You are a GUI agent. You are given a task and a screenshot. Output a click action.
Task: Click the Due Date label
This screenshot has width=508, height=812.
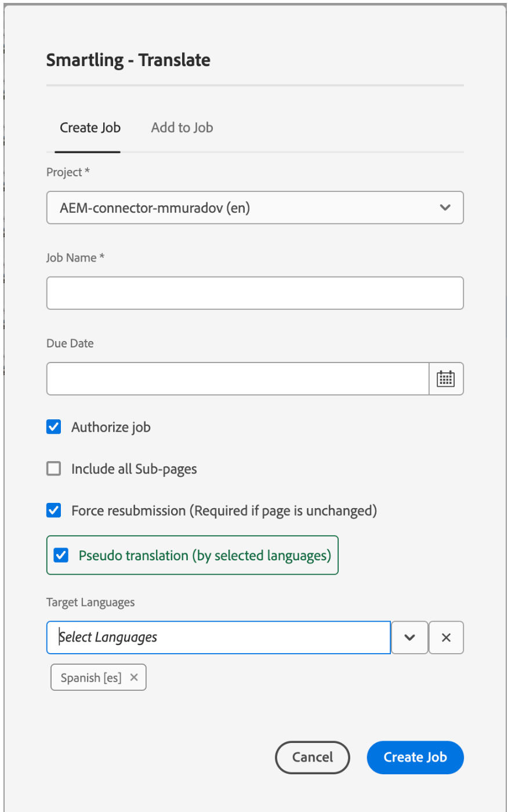70,343
